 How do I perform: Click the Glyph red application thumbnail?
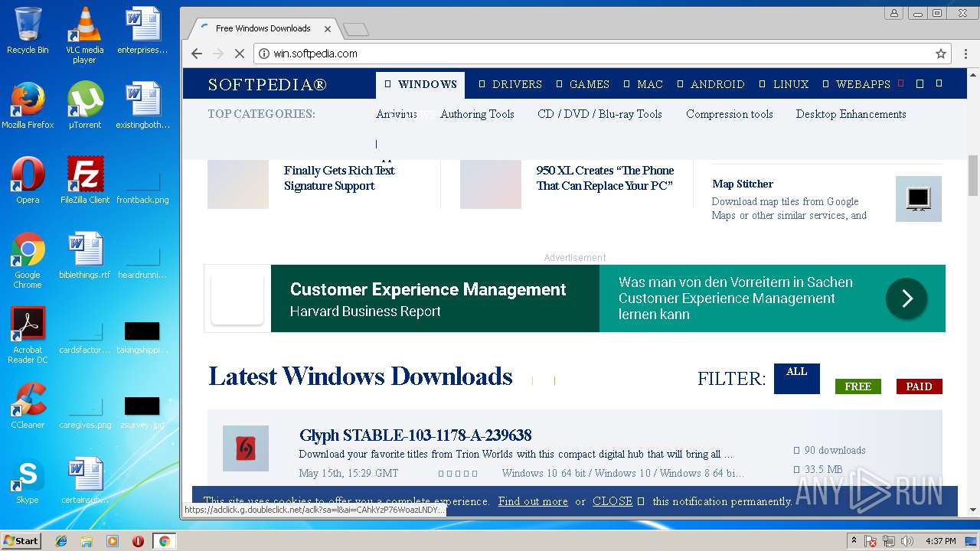(246, 448)
